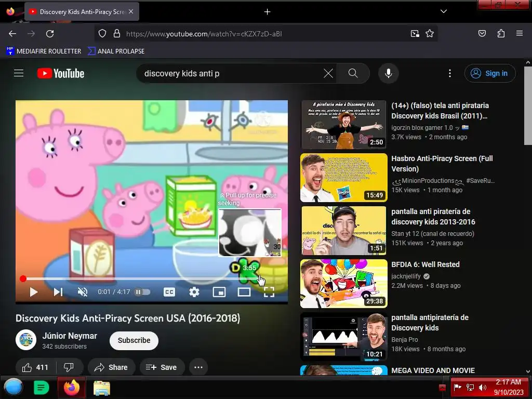Screen dimensions: 532x399
Task: Open file explorer from taskbar
Action: tap(102, 388)
